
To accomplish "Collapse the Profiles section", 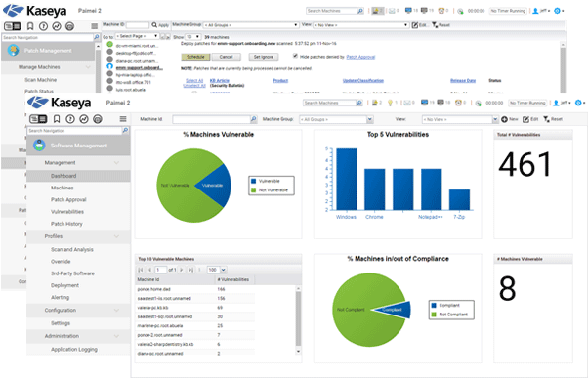I will click(x=116, y=236).
